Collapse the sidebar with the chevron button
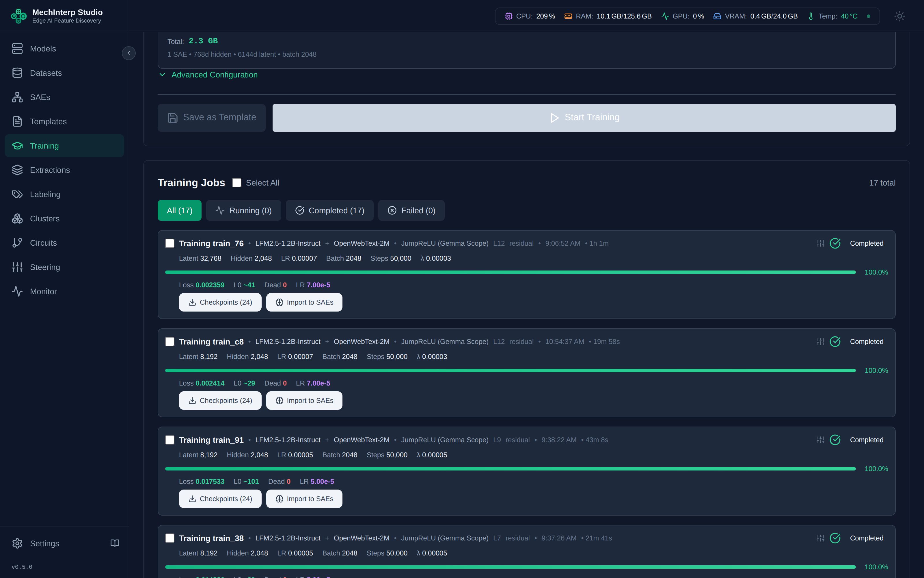 tap(129, 53)
